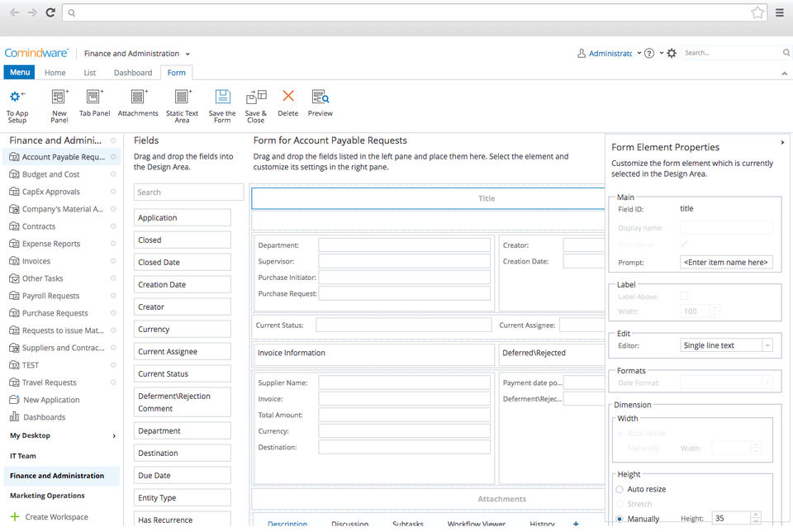Open Finance and Administration workspace dropdown
793x532 pixels.
coord(188,54)
